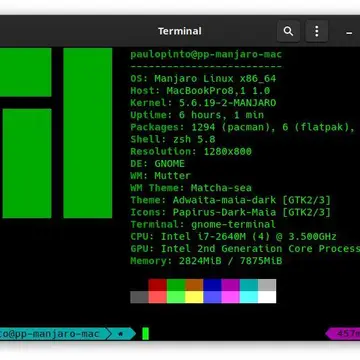Screen dimensions: 360x360
Task: Click the magenta 457m prompt segment
Action: (x=343, y=333)
